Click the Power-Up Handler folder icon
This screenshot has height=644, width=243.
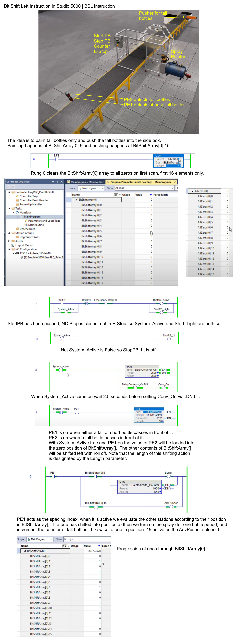click(17, 204)
